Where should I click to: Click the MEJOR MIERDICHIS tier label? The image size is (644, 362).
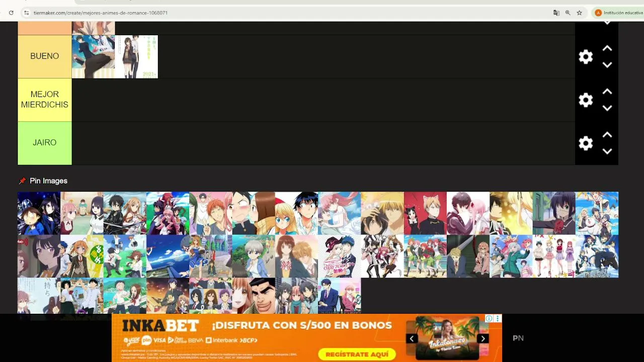click(45, 100)
